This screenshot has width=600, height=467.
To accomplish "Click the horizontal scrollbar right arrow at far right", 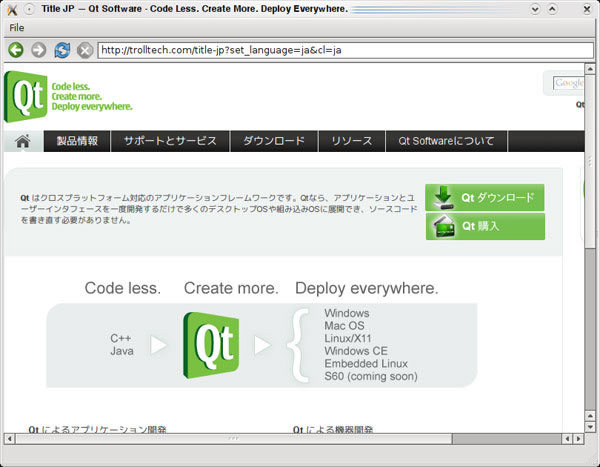I will point(578,439).
